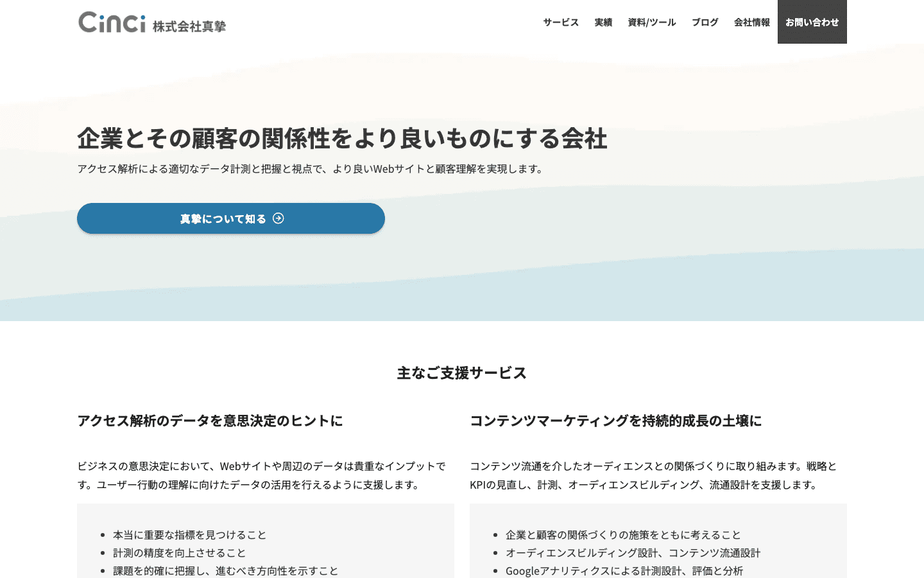Open the 資料/ツール menu item
The width and height of the screenshot is (924, 578).
(x=652, y=22)
